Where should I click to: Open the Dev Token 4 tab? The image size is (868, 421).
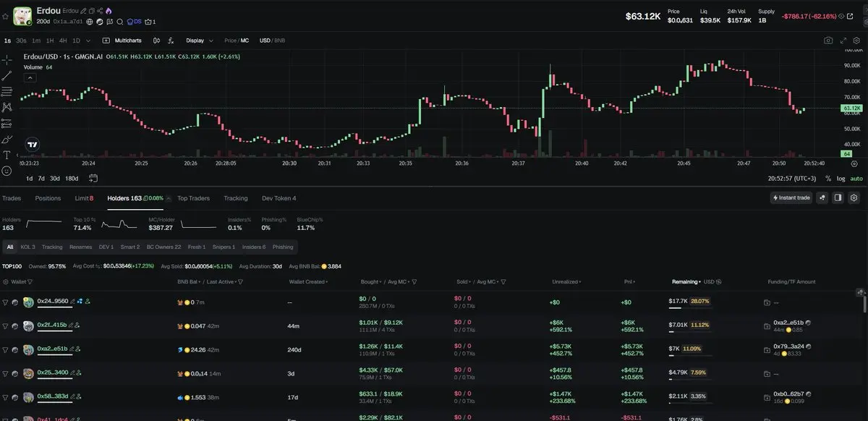pyautogui.click(x=279, y=198)
